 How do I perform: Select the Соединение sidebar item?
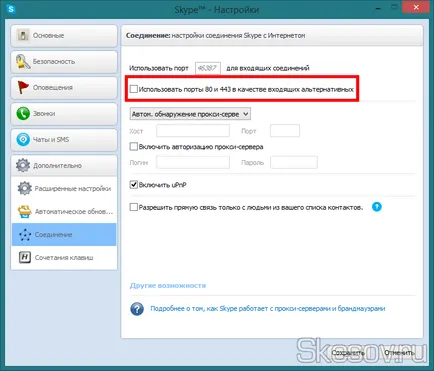coord(64,235)
